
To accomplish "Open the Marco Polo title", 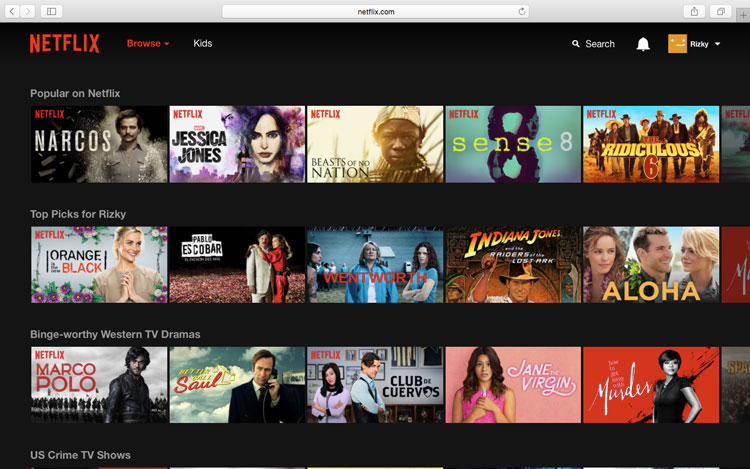I will [x=99, y=385].
